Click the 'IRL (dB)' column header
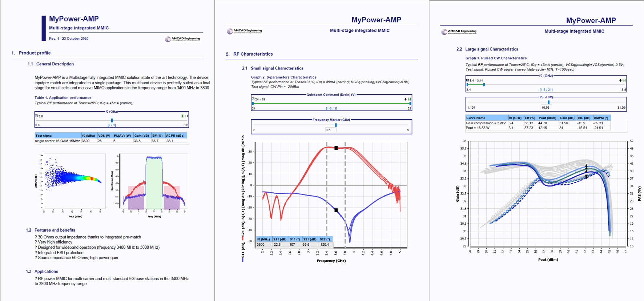Image resolution: width=644 pixels, height=301 pixels. pyautogui.click(x=584, y=118)
